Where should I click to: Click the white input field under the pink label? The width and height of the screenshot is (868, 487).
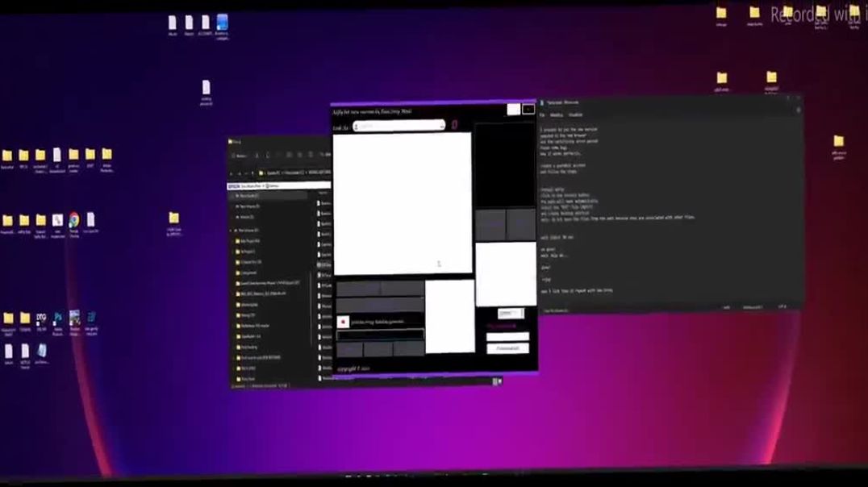pyautogui.click(x=507, y=336)
